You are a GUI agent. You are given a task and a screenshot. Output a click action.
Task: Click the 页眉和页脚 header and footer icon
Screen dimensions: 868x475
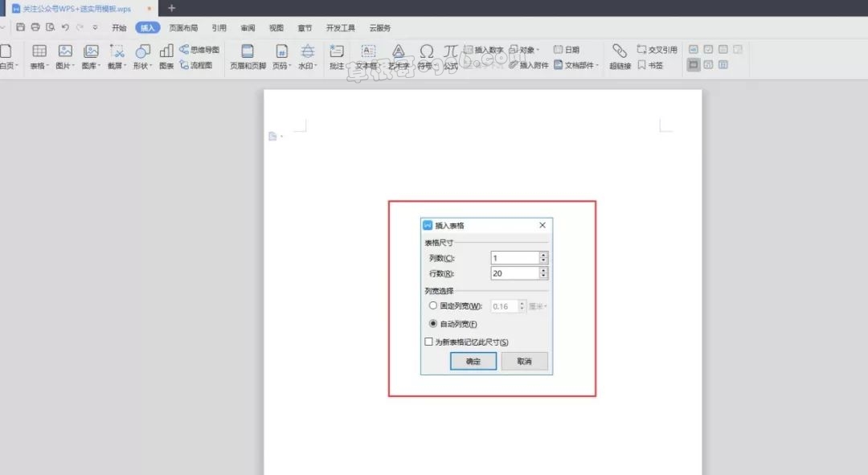(x=248, y=51)
